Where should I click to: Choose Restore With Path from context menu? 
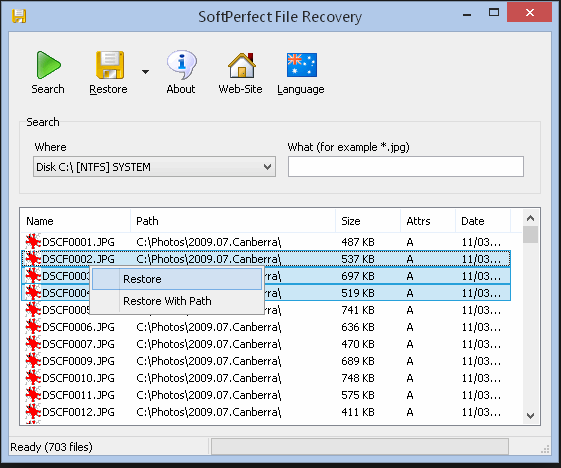tap(177, 301)
